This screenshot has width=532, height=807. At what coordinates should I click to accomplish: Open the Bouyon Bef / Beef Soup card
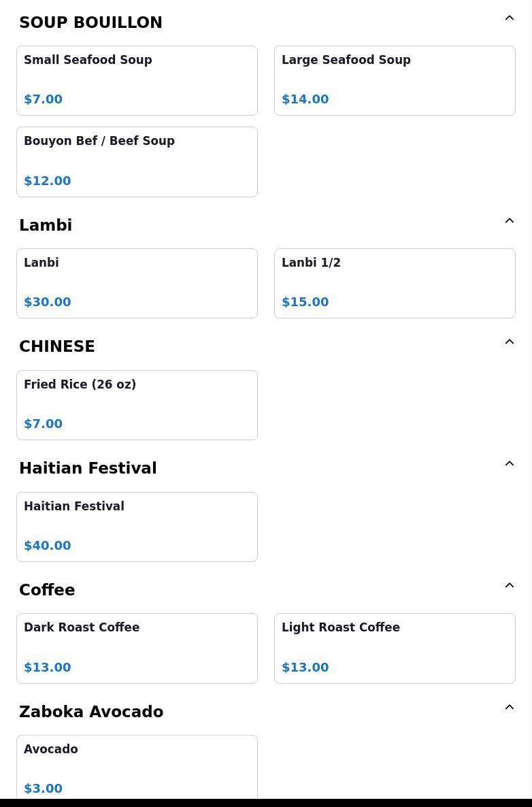[x=137, y=162]
